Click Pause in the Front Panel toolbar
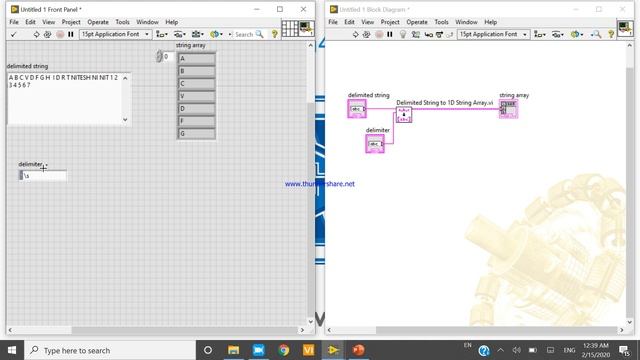This screenshot has width=640, height=360. 71,34
